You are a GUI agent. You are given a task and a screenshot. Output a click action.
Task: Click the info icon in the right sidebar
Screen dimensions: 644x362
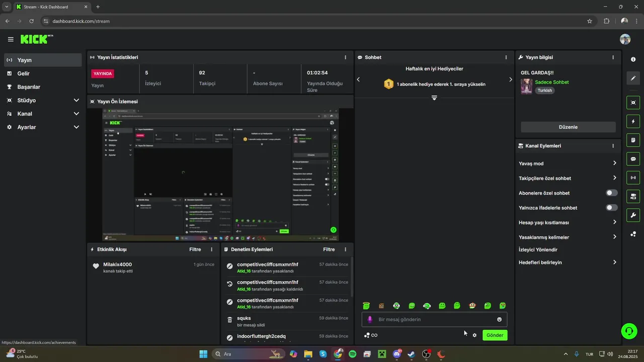633,59
